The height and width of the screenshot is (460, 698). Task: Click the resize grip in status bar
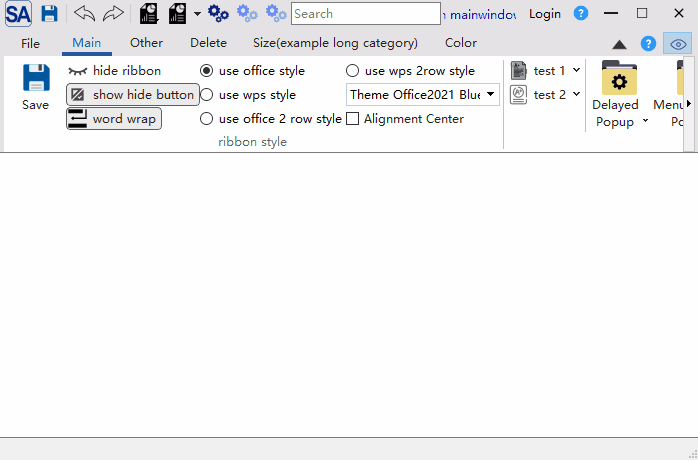click(693, 454)
